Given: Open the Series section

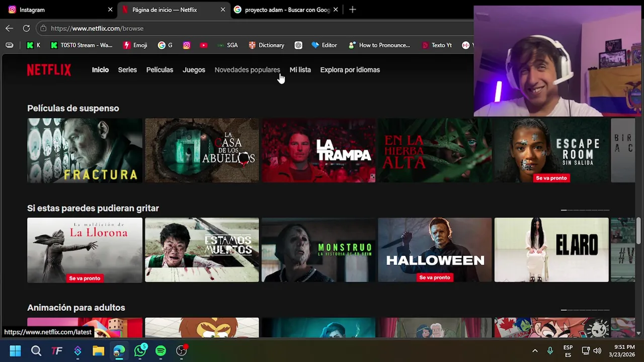Looking at the screenshot, I should (127, 70).
